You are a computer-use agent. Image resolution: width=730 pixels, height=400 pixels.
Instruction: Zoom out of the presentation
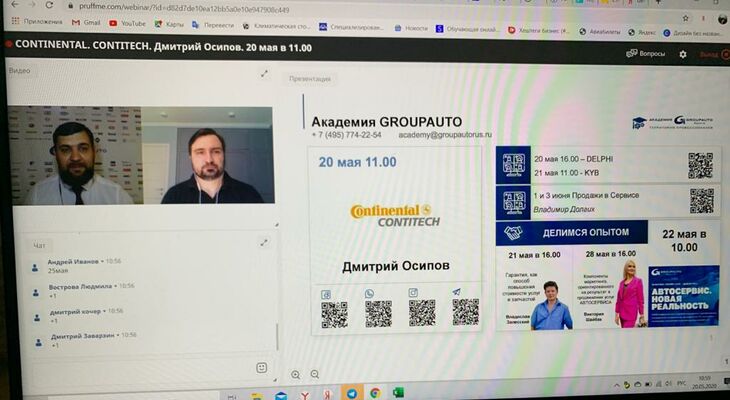click(x=315, y=374)
